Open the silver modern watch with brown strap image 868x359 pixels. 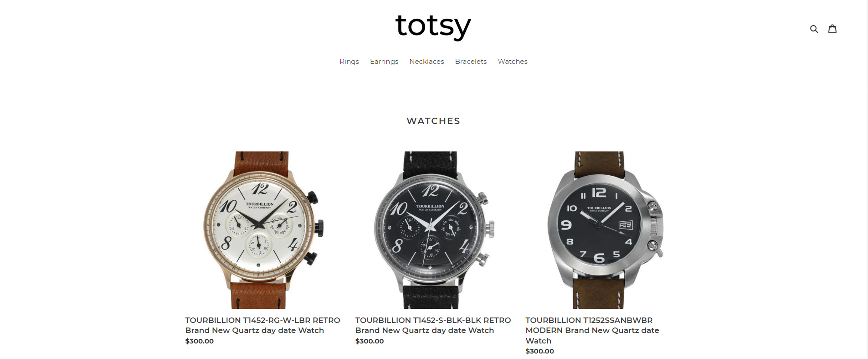click(604, 230)
